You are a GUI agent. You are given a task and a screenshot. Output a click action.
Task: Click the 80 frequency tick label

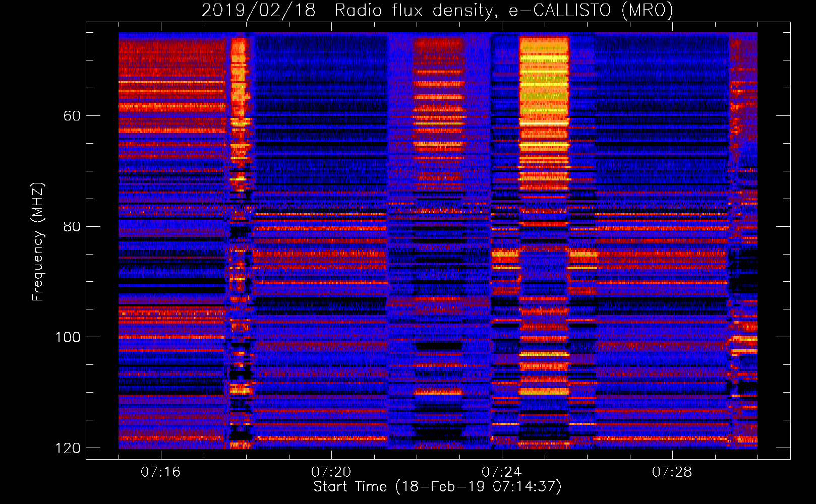click(x=72, y=226)
